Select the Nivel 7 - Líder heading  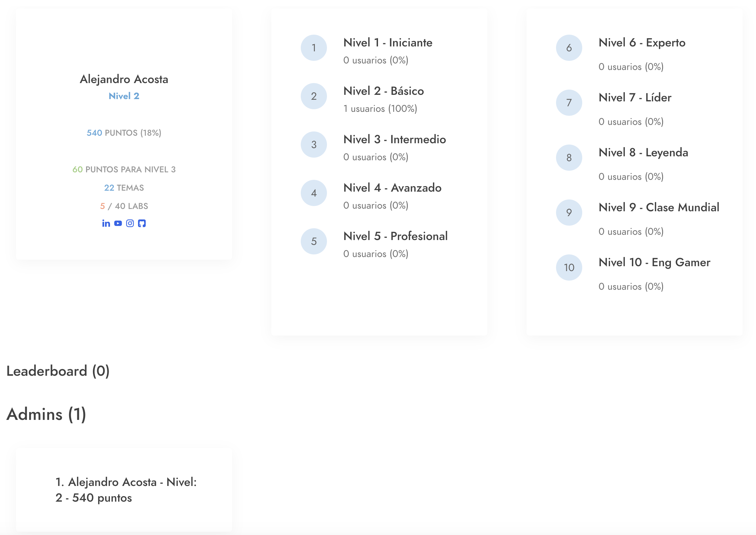(x=635, y=98)
